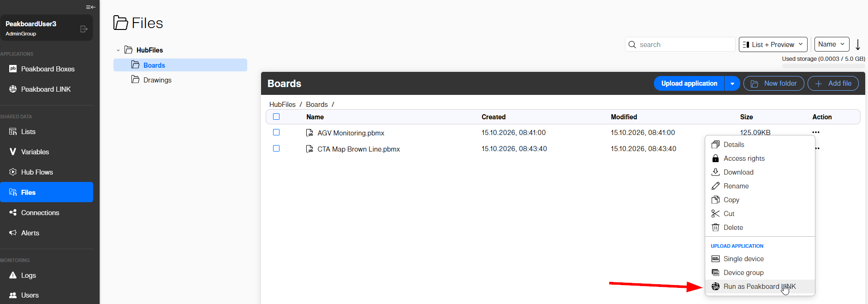Click the AGV Monitoring file type icon
Image resolution: width=868 pixels, height=304 pixels.
(x=309, y=133)
